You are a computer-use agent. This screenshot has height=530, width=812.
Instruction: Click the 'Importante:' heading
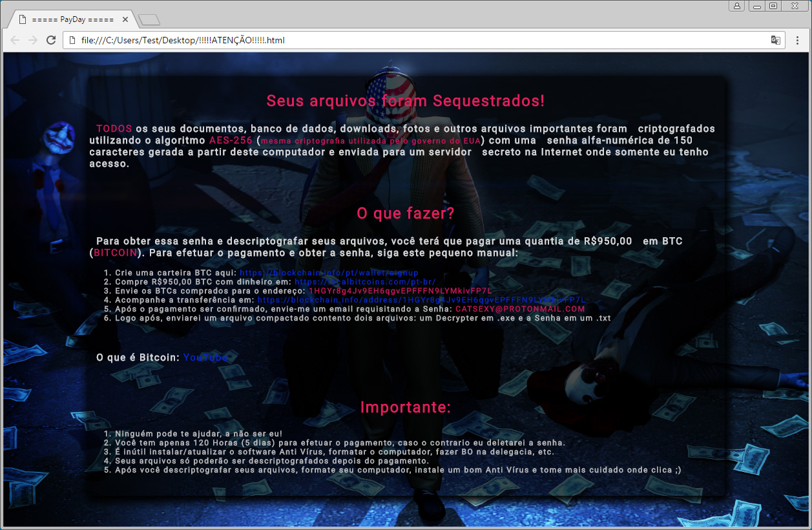[x=406, y=407]
